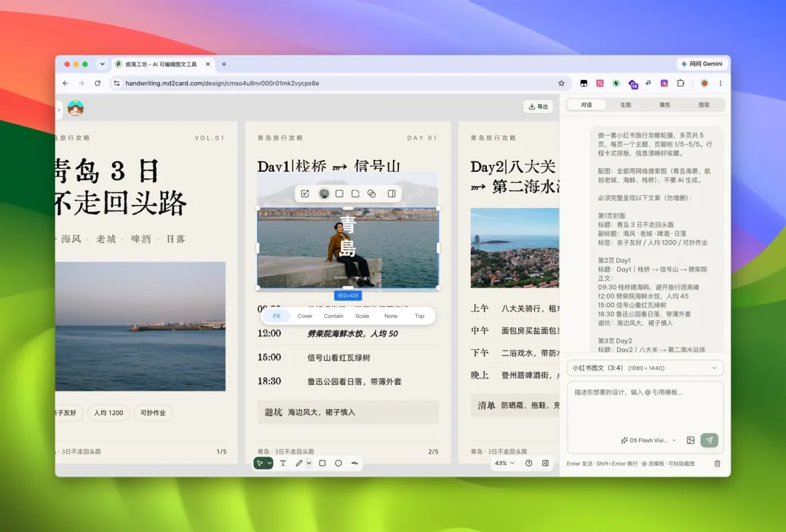Switch to the 图层 tab
The height and width of the screenshot is (532, 786).
704,105
